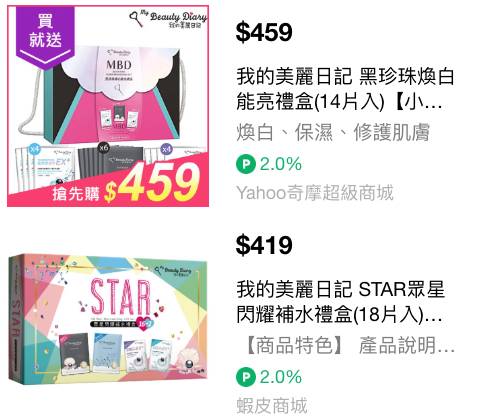Open 蝦皮商城 store link
The height and width of the screenshot is (420, 486).
click(x=272, y=406)
